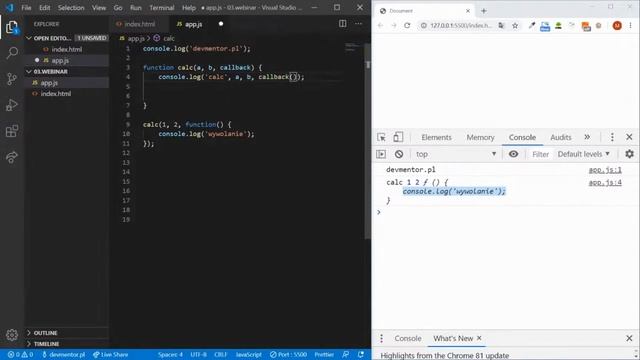Open the Run menu

[x=136, y=8]
